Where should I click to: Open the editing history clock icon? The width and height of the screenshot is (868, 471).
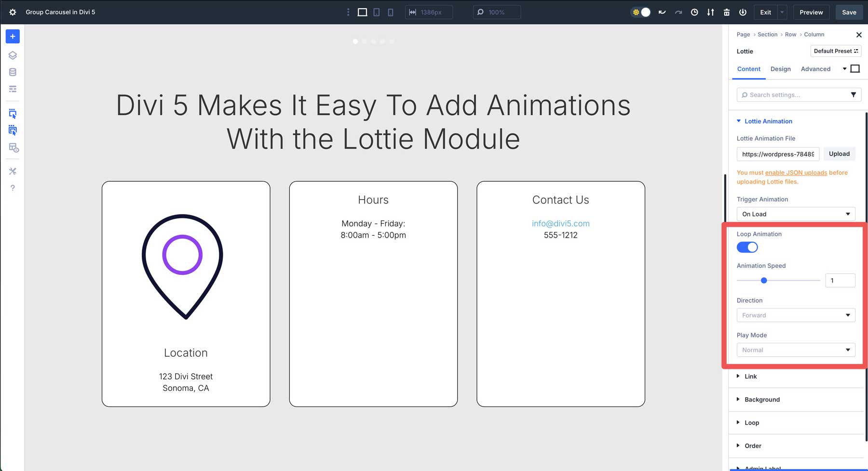694,12
